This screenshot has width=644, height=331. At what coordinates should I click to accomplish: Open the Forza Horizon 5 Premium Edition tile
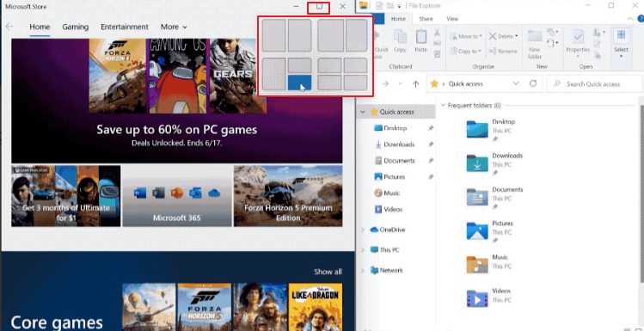[x=288, y=196]
